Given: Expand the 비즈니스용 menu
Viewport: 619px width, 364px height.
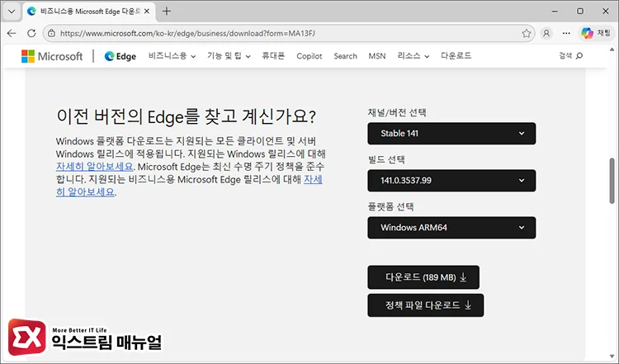Looking at the screenshot, I should tap(172, 56).
